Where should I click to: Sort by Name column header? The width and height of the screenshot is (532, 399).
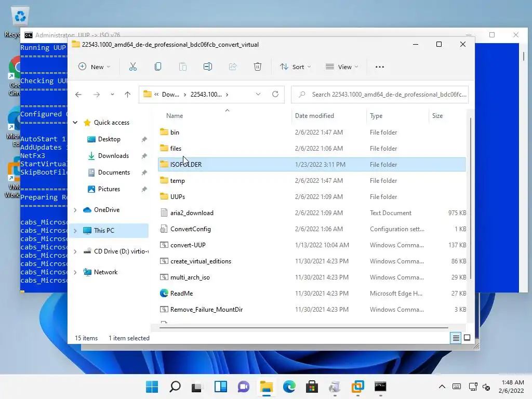(175, 116)
